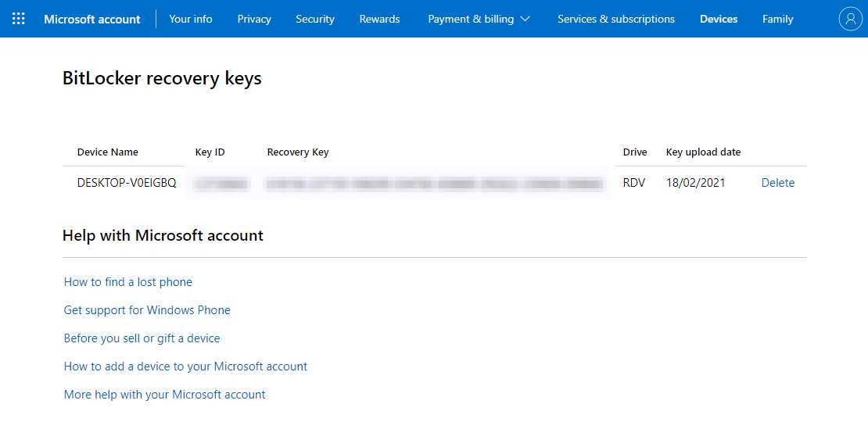This screenshot has width=868, height=422.
Task: Click More help with your Microsoft account
Action: (165, 395)
